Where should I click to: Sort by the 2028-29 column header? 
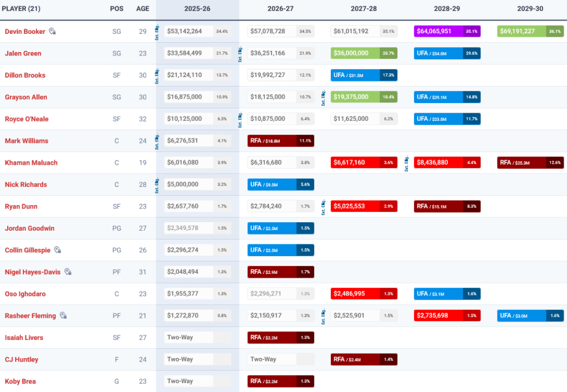click(x=447, y=9)
